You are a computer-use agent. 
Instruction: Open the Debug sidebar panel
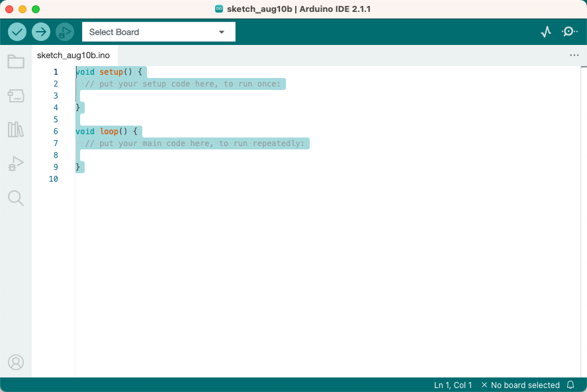[16, 163]
